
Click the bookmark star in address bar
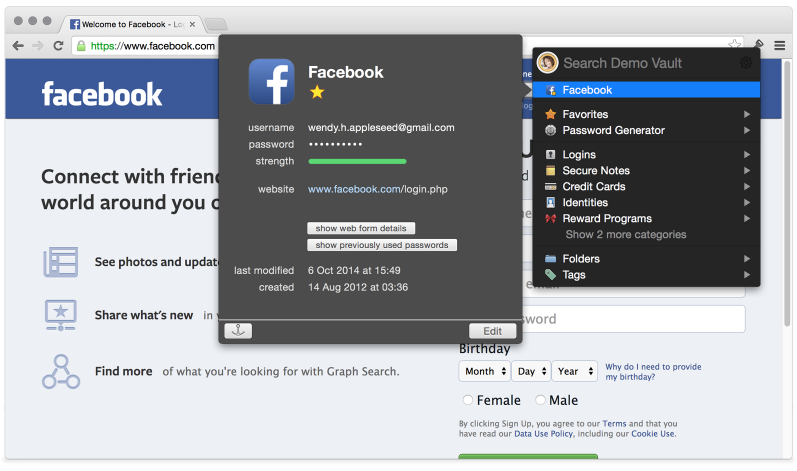[x=734, y=44]
